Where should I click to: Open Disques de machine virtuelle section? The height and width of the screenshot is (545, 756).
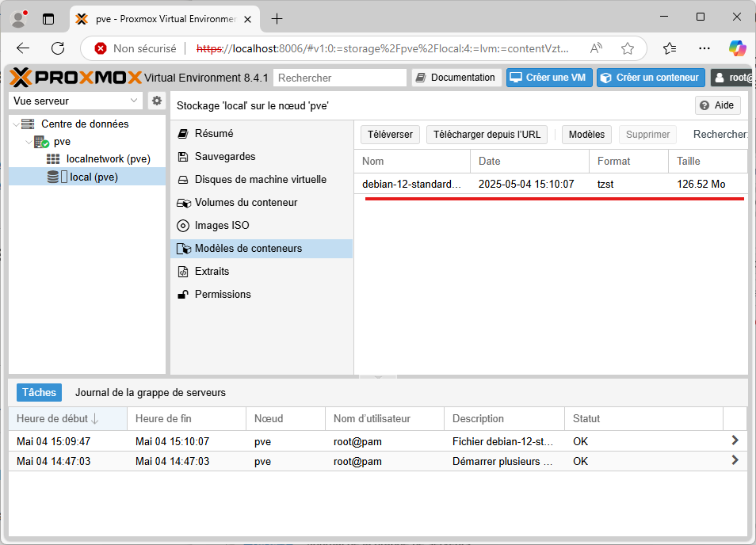(262, 179)
